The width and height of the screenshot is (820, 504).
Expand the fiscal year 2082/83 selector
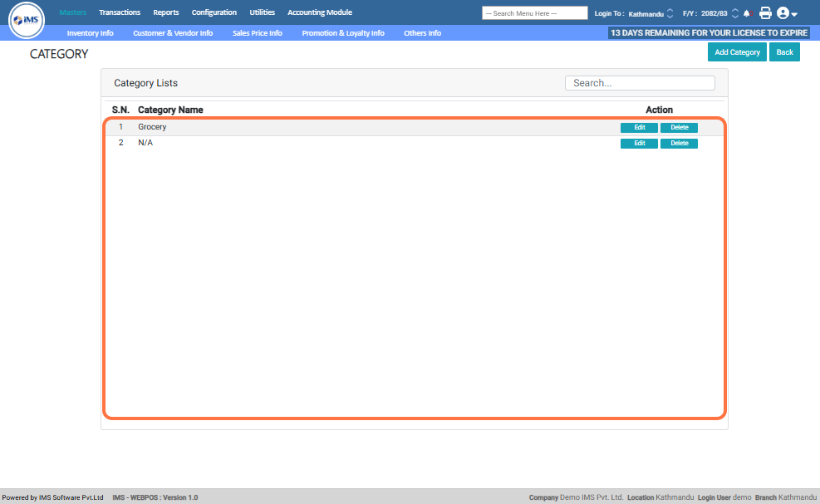pos(734,13)
